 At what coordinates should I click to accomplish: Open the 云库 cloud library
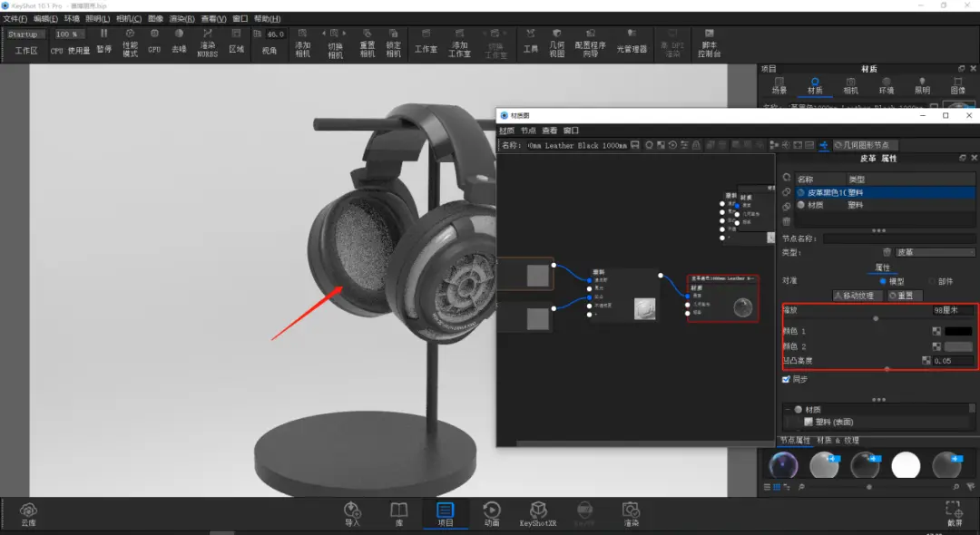(x=28, y=514)
